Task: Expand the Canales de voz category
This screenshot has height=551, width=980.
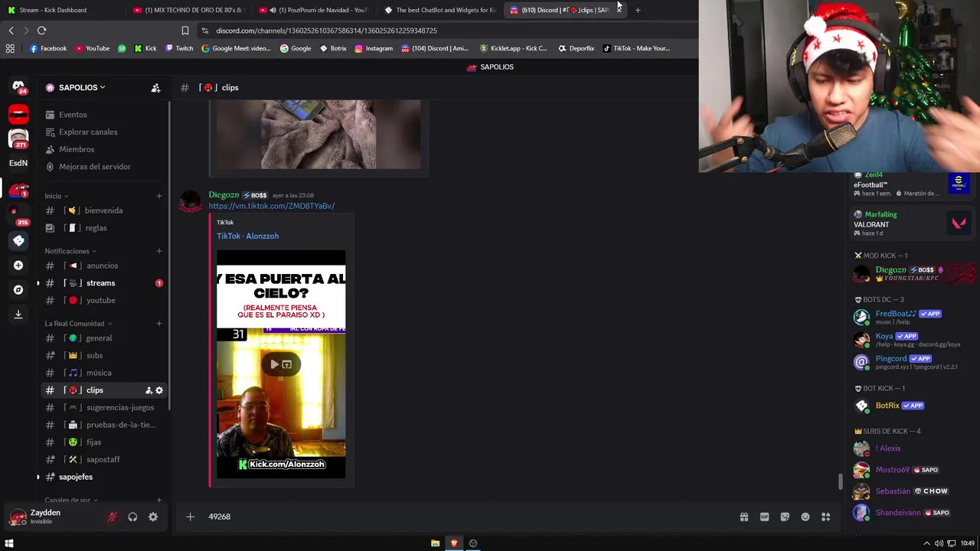Action: (x=70, y=500)
